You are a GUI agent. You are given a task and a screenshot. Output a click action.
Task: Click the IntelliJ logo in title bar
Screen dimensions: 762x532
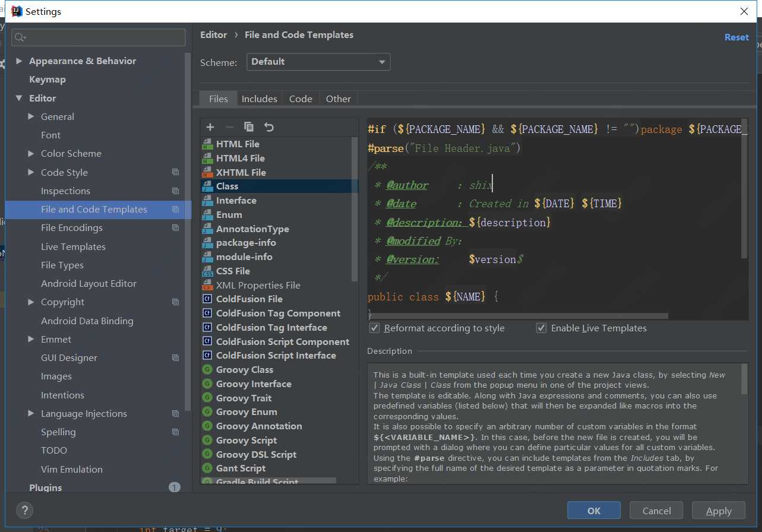tap(17, 11)
